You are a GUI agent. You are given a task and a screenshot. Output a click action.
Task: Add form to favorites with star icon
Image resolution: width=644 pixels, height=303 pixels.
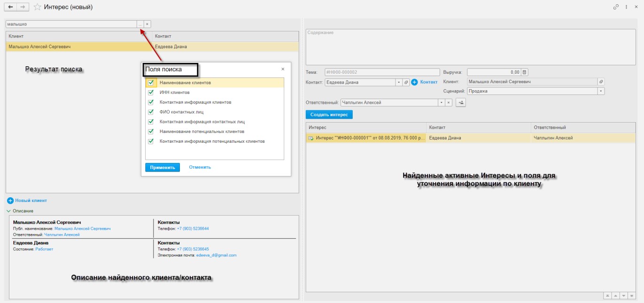pyautogui.click(x=38, y=7)
